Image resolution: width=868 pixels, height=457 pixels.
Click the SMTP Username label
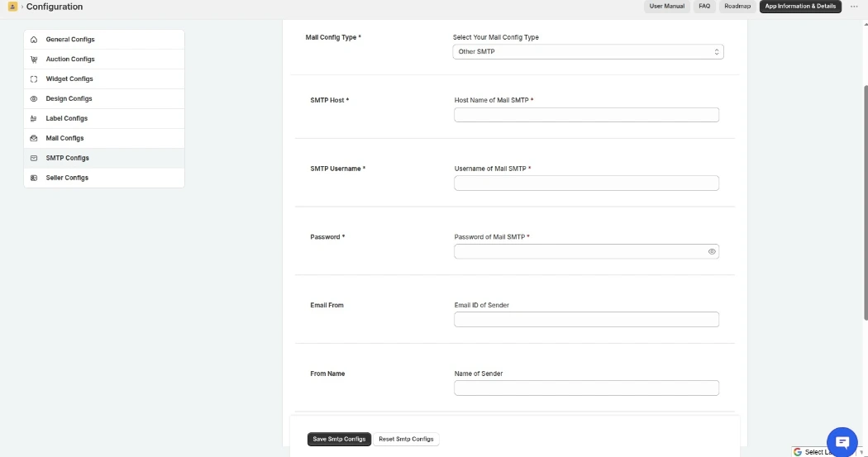pos(337,169)
